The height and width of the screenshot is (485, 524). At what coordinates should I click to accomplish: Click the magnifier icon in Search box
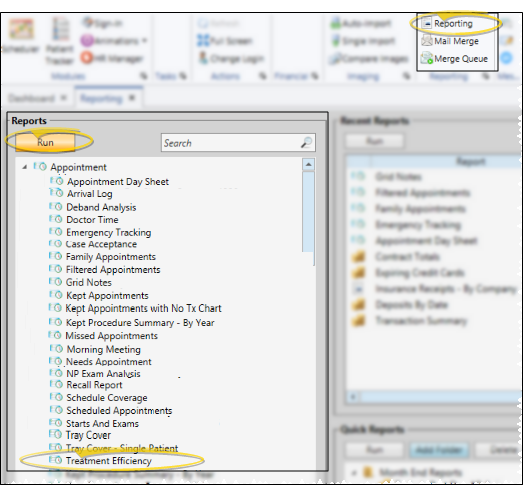point(306,143)
